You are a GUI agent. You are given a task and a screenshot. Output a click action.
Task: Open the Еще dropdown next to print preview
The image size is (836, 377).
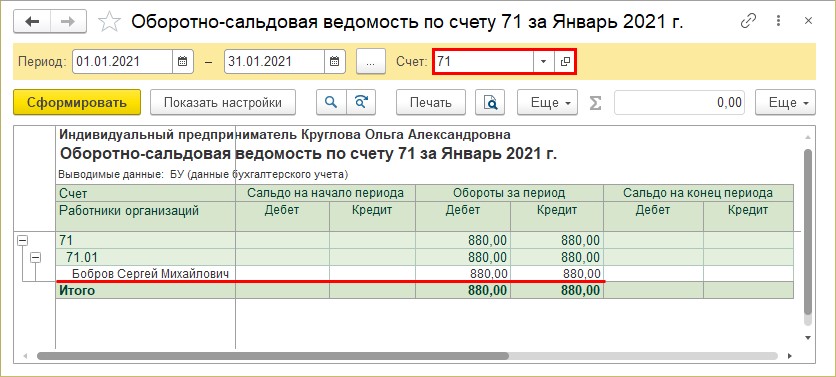(x=548, y=102)
